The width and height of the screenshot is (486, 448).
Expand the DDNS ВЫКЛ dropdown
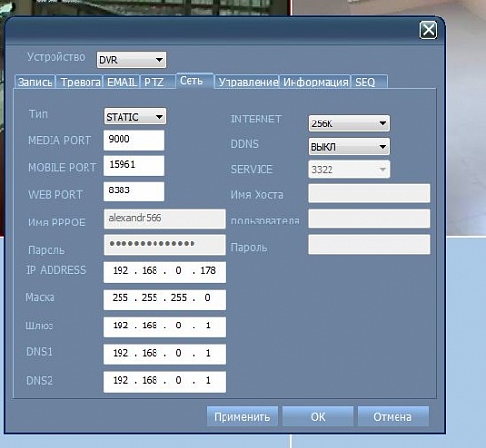(349, 147)
